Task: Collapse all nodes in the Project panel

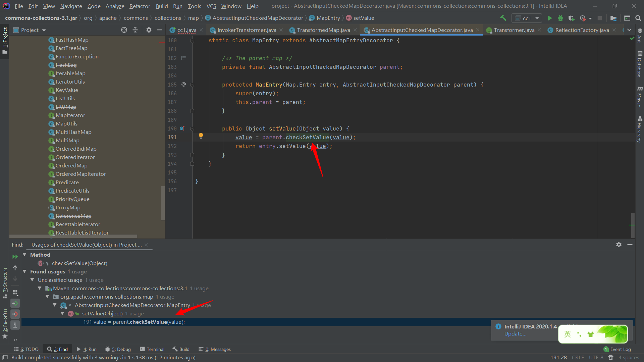Action: click(x=135, y=30)
